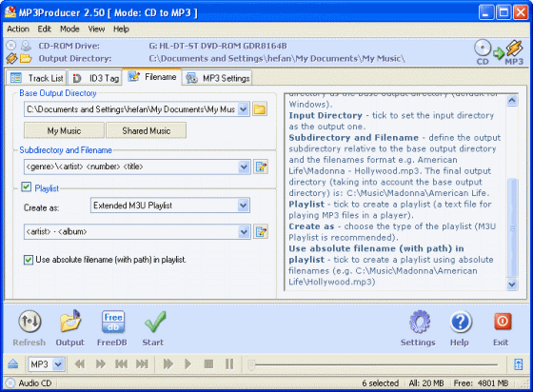Click the Audio CD status bar icon
The image size is (533, 392).
(x=10, y=383)
